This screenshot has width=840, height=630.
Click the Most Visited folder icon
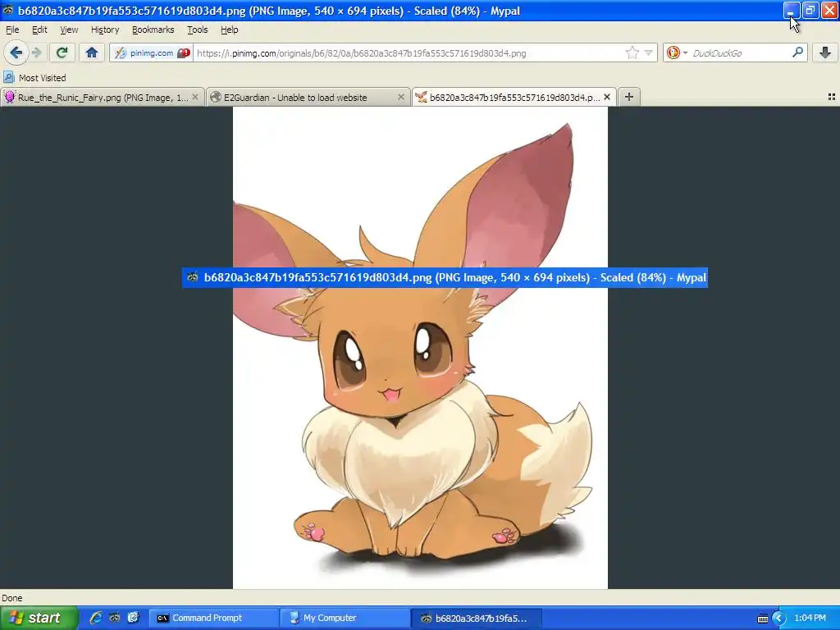click(x=8, y=77)
